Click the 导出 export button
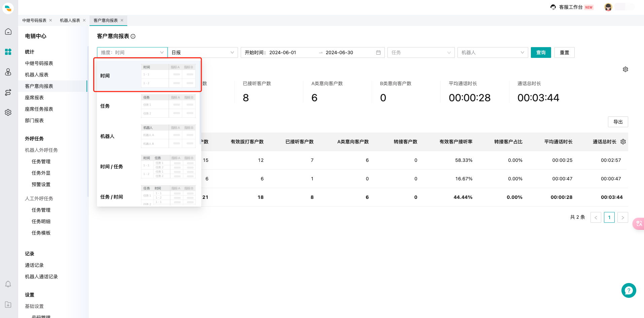This screenshot has height=318, width=644. click(x=618, y=122)
